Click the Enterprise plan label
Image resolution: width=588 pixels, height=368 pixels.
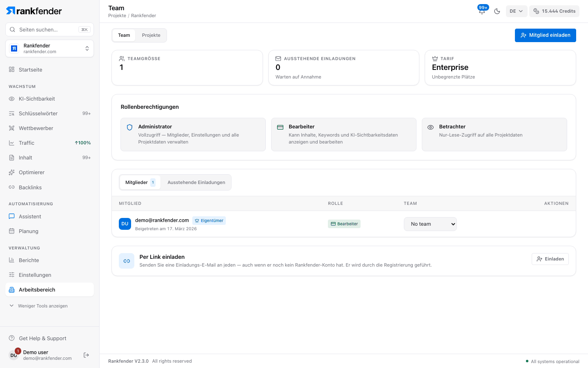[x=450, y=67]
